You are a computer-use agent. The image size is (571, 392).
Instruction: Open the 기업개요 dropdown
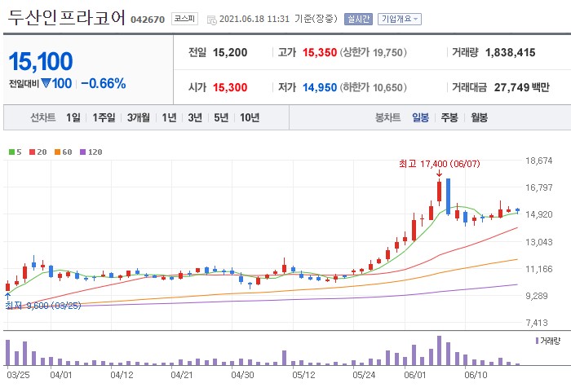tap(400, 19)
